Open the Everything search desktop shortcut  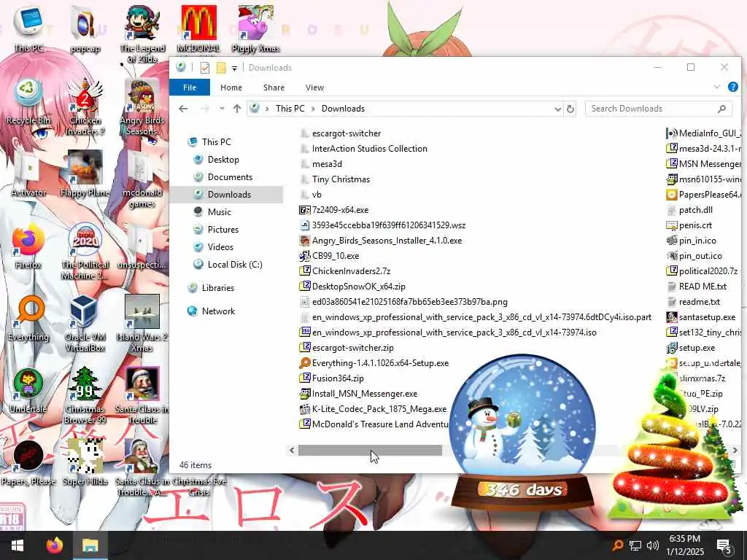point(28,318)
